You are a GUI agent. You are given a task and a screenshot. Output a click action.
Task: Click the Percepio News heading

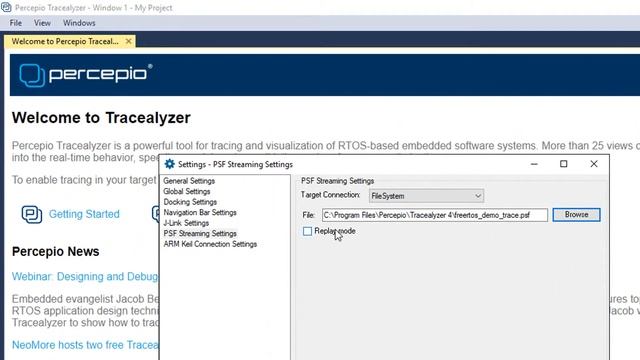pos(56,251)
